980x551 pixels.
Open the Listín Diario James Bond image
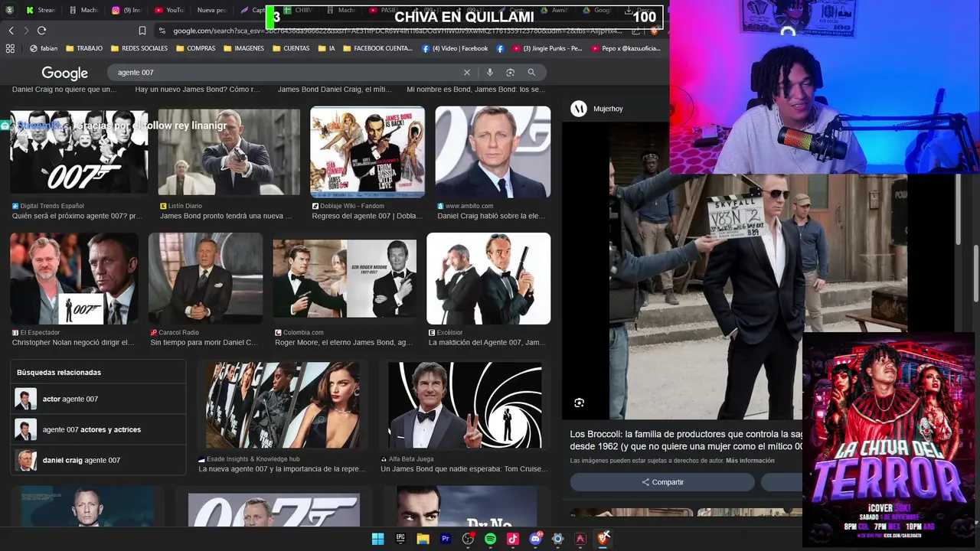point(229,152)
